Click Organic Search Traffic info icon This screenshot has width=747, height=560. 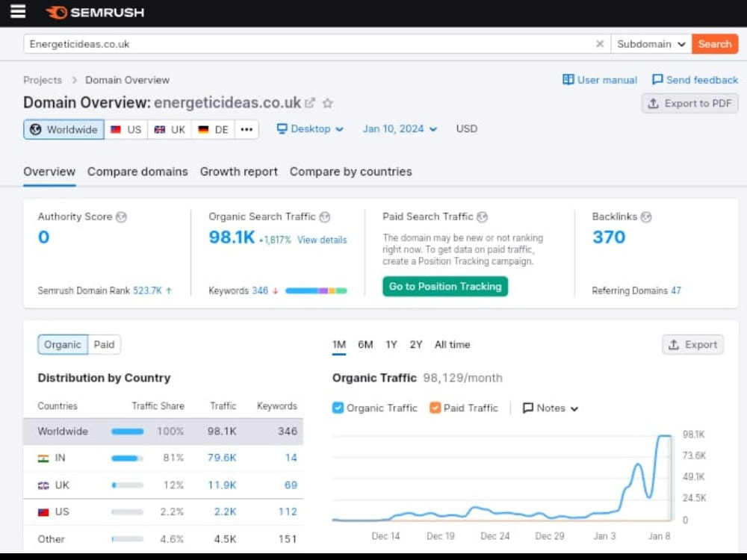tap(325, 217)
